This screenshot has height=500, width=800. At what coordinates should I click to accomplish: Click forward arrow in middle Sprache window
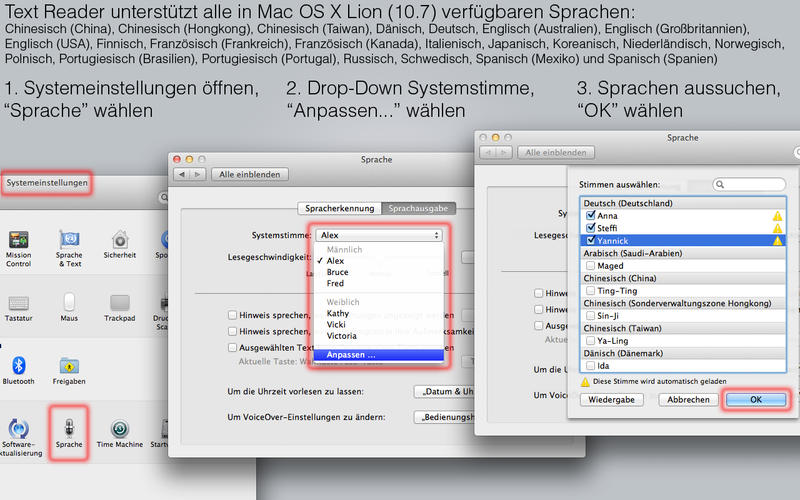(197, 174)
